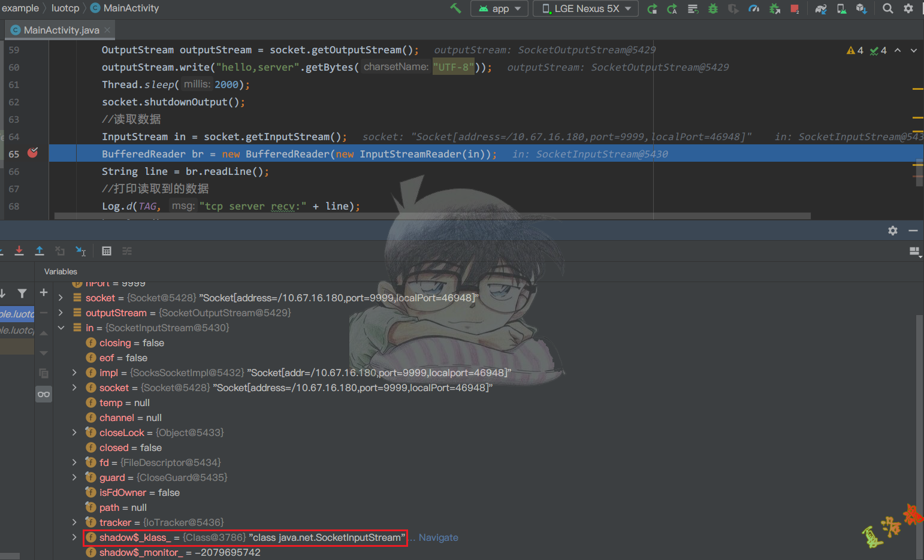The width and height of the screenshot is (924, 560).
Task: Step out using blue up-arrow icon
Action: 40,251
